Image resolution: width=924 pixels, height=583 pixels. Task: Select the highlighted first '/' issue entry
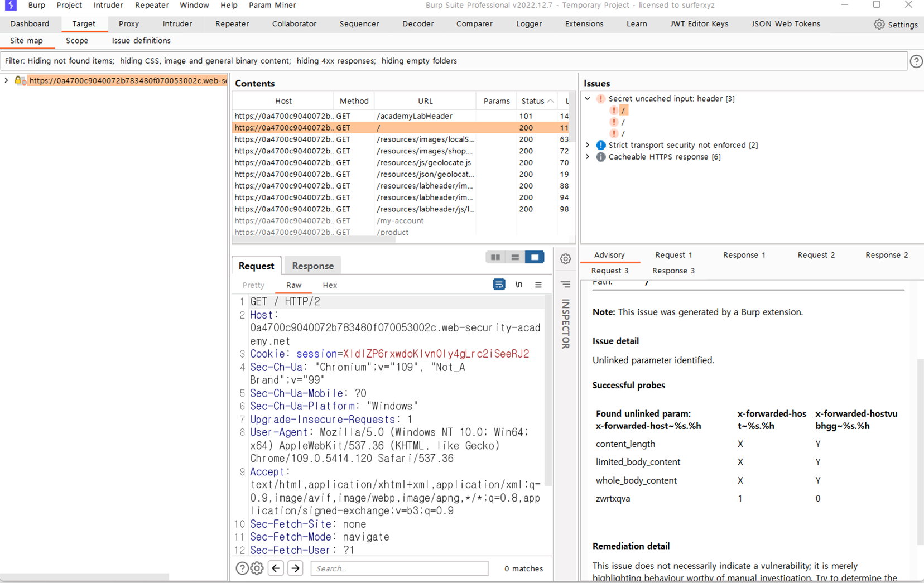coord(623,110)
